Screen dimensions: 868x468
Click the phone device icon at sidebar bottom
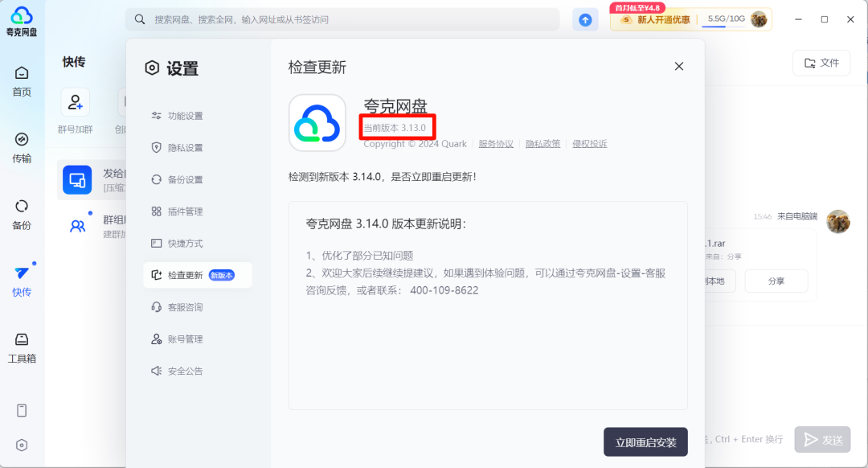[22, 410]
